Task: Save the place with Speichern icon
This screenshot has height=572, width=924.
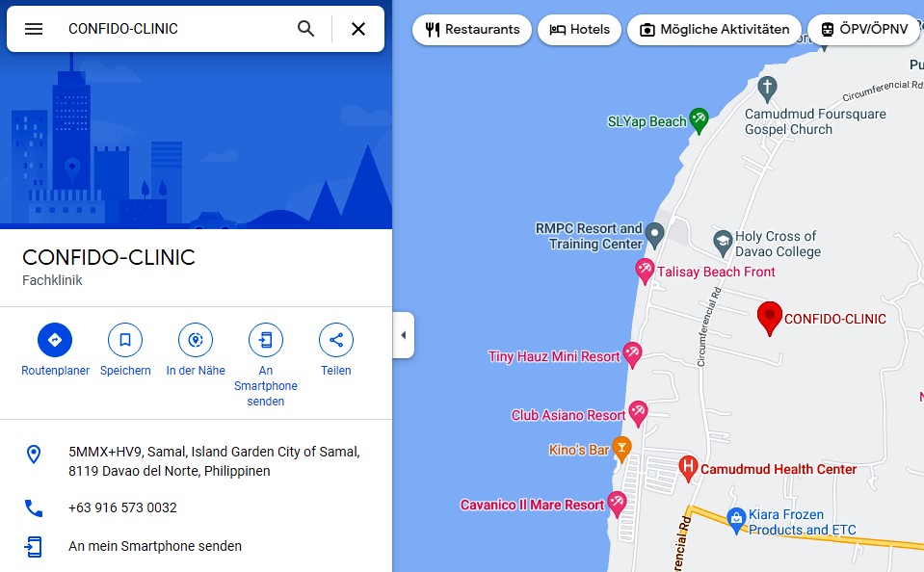Action: click(125, 340)
